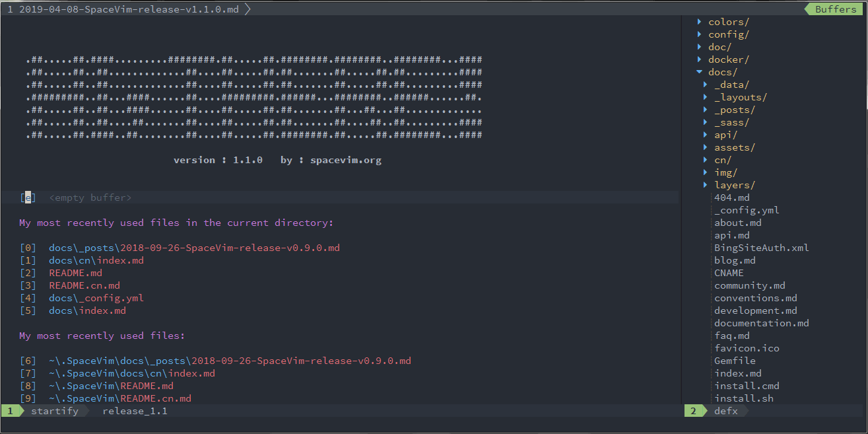Expand the config/ folder arrow
The image size is (868, 434).
[x=700, y=34]
